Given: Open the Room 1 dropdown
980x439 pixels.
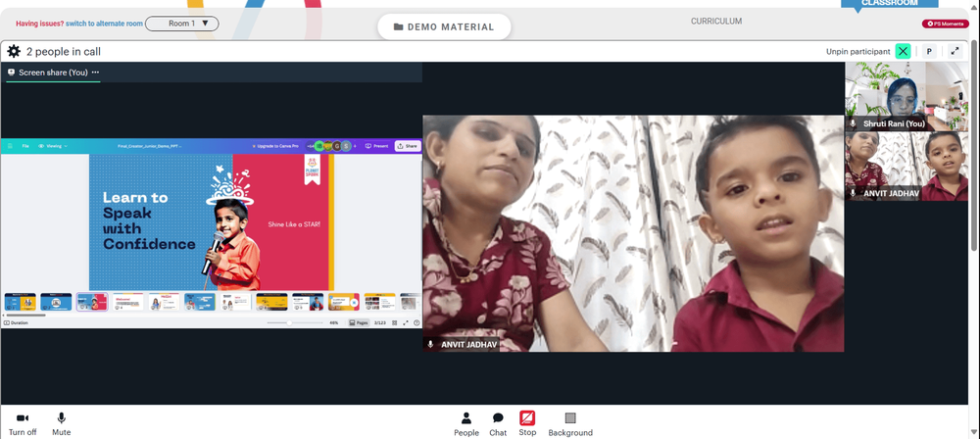Looking at the screenshot, I should [182, 24].
